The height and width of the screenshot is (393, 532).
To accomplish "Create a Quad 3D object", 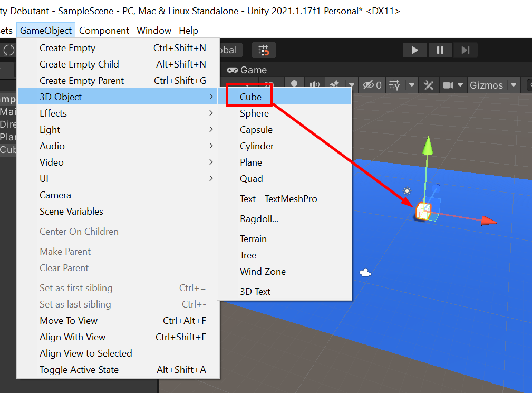I will [x=284, y=178].
